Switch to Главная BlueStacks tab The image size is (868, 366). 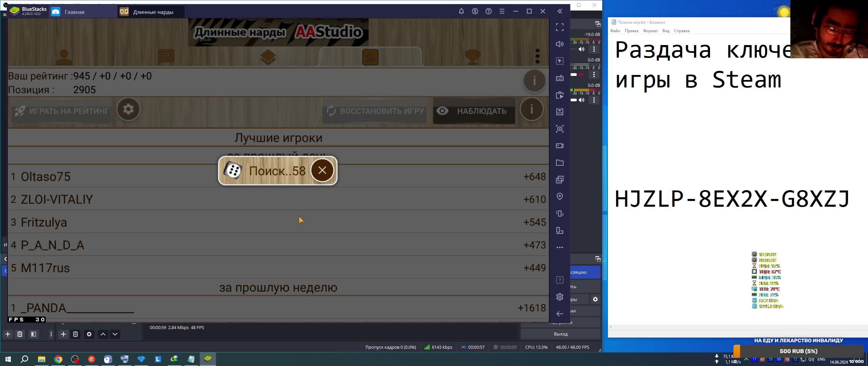pyautogui.click(x=75, y=12)
